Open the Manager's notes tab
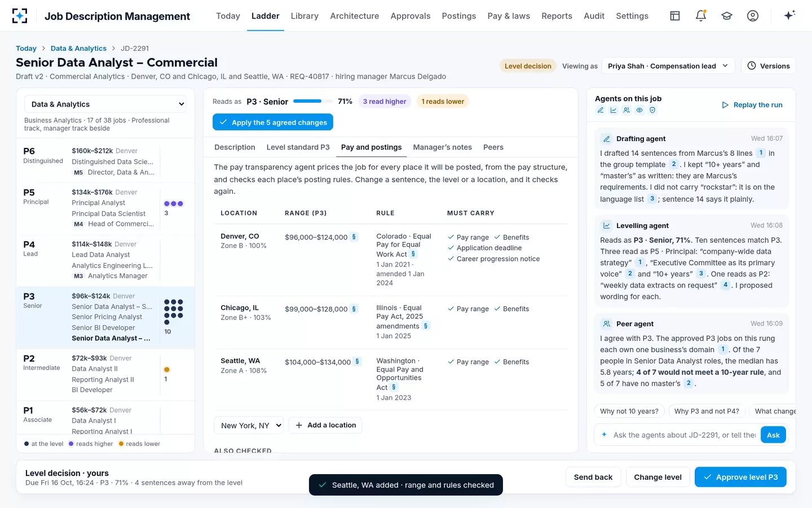The image size is (812, 508). 443,147
